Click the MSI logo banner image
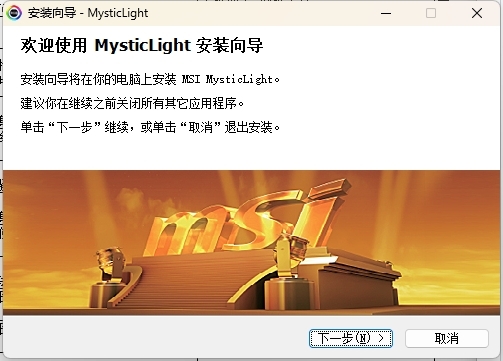Viewport: 503px width, 361px height. [251, 242]
